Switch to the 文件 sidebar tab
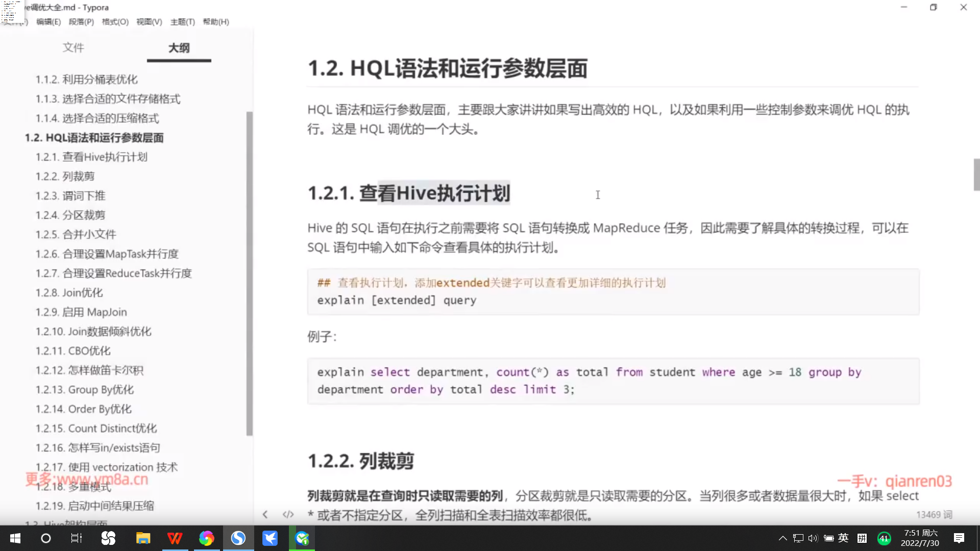980x551 pixels. (73, 47)
